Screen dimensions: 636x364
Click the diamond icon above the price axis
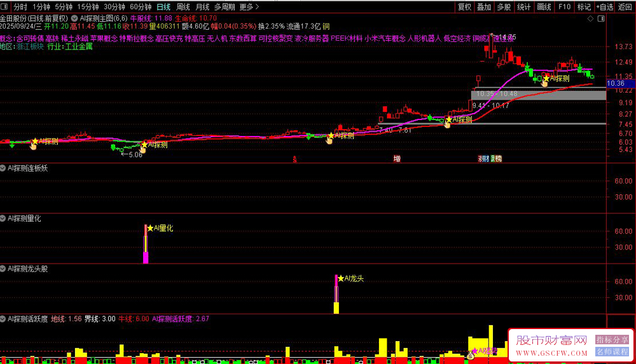click(x=591, y=18)
